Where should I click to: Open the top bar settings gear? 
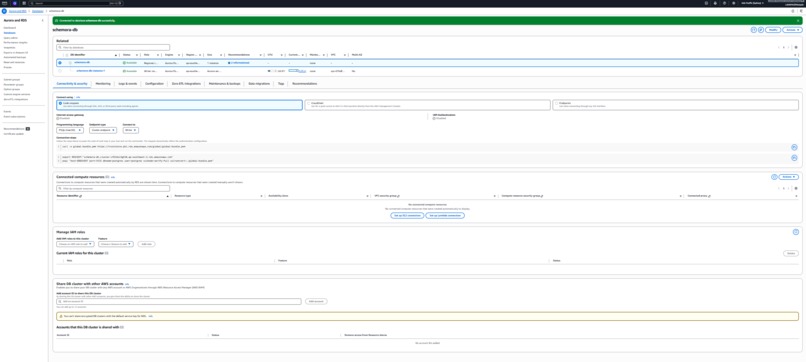pos(734,3)
